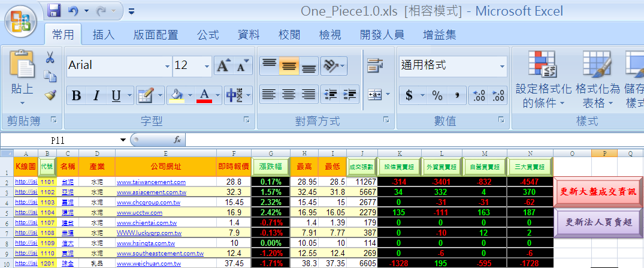Save the workbook with the floppy icon
The width and height of the screenshot is (644, 268).
tap(54, 11)
